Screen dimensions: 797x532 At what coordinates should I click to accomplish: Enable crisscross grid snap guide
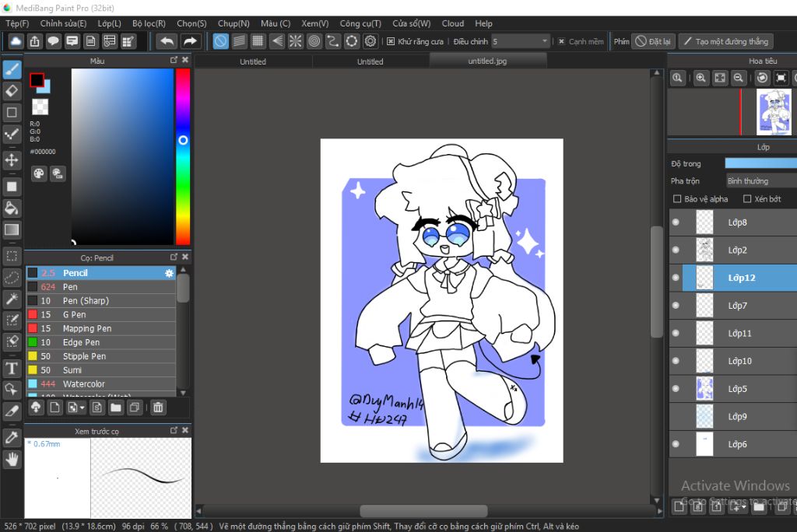pyautogui.click(x=258, y=41)
